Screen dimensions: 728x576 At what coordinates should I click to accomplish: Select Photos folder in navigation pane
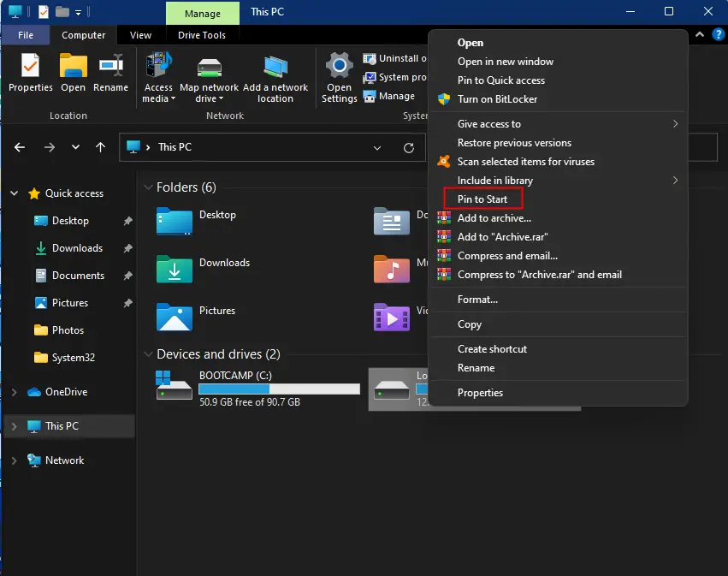pyautogui.click(x=68, y=330)
